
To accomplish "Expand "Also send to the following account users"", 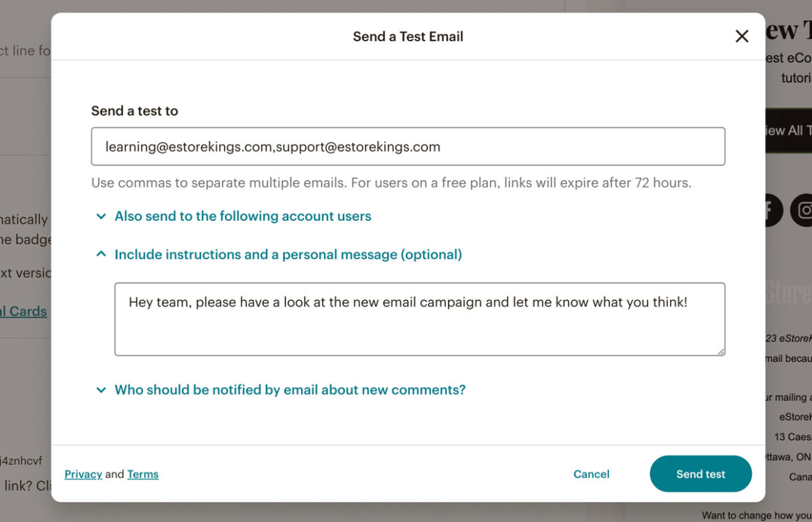I will [242, 216].
